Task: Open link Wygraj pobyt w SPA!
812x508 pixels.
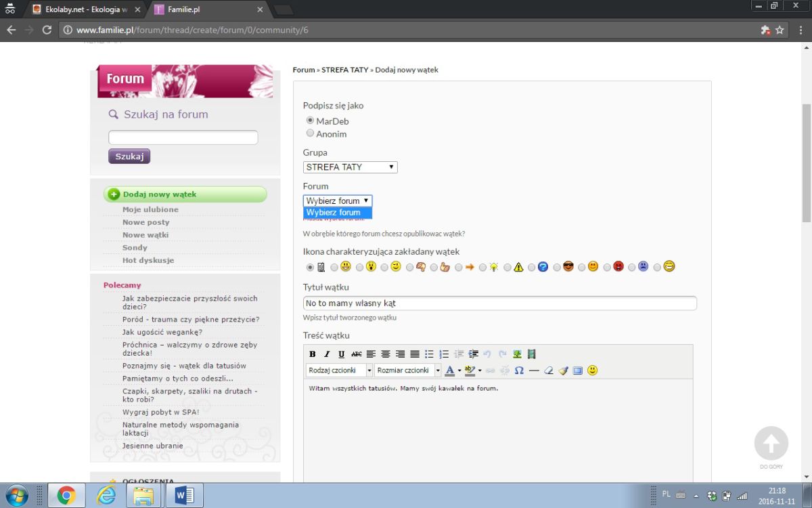Action: click(x=160, y=412)
